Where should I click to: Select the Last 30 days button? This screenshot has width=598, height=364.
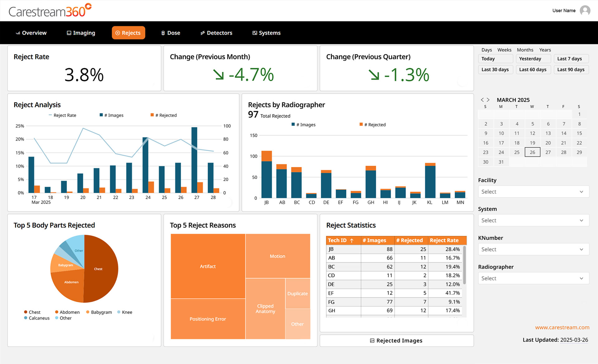pos(495,69)
